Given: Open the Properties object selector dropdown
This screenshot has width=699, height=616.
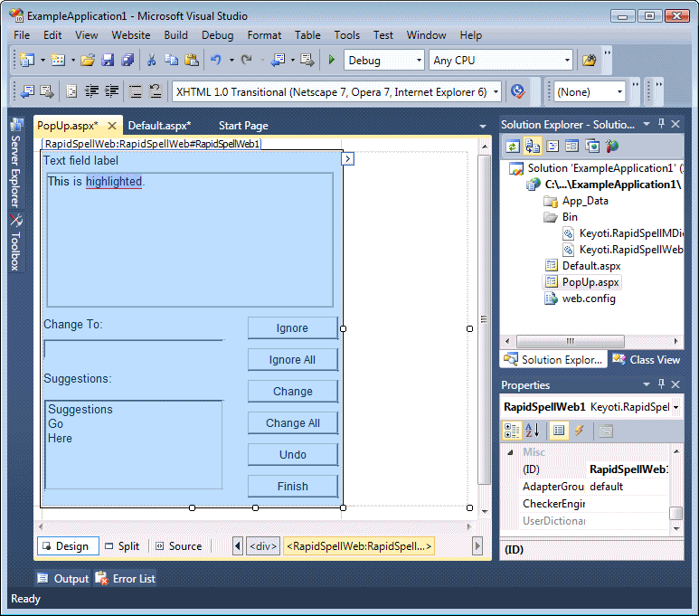Looking at the screenshot, I should pyautogui.click(x=676, y=407).
